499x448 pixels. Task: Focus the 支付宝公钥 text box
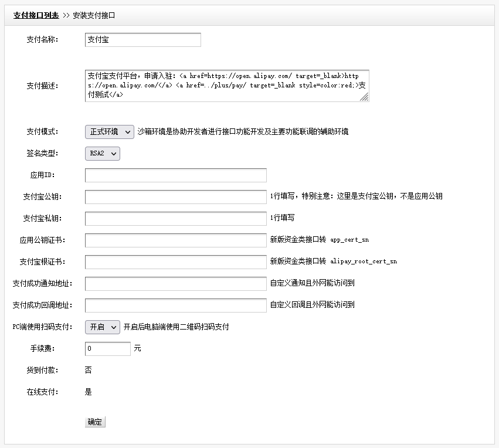point(175,197)
